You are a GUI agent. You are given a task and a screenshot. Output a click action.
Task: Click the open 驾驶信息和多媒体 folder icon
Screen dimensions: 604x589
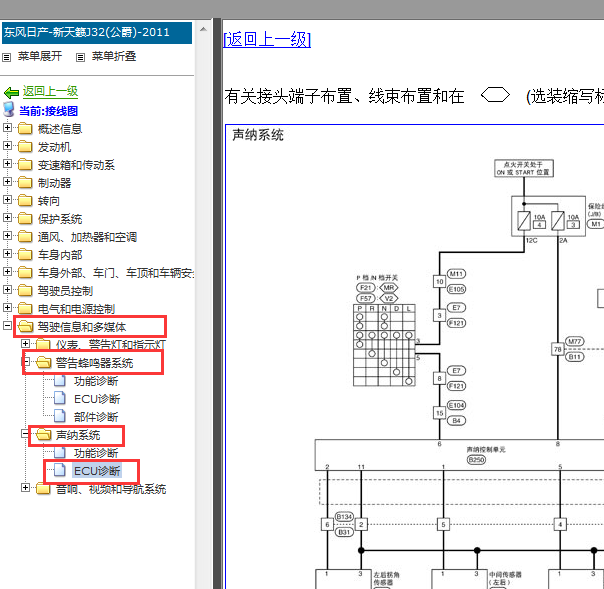pyautogui.click(x=26, y=326)
